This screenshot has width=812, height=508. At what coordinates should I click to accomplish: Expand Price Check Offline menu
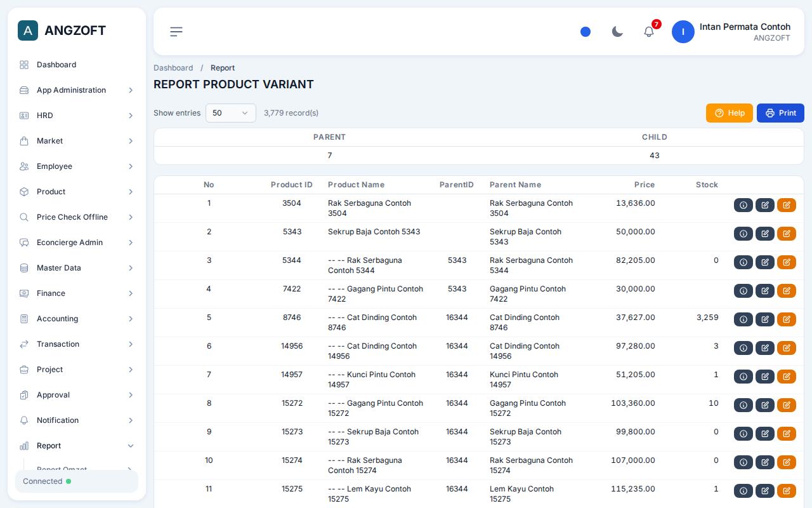point(77,217)
